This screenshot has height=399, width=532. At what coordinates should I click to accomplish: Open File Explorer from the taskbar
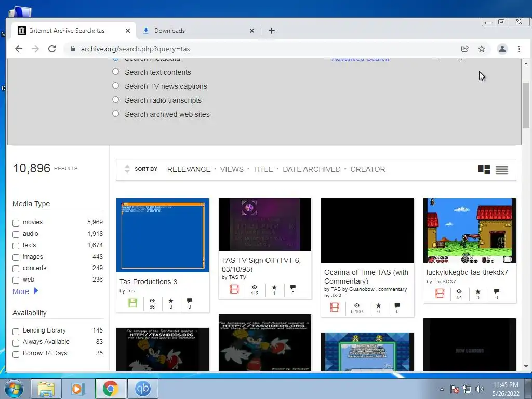click(46, 389)
